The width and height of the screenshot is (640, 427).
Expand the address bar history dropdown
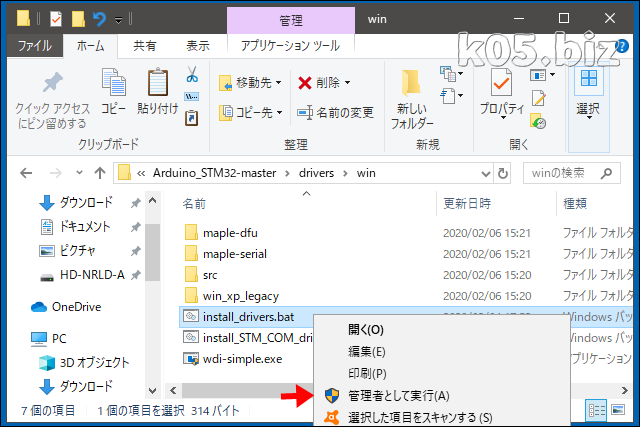point(486,173)
